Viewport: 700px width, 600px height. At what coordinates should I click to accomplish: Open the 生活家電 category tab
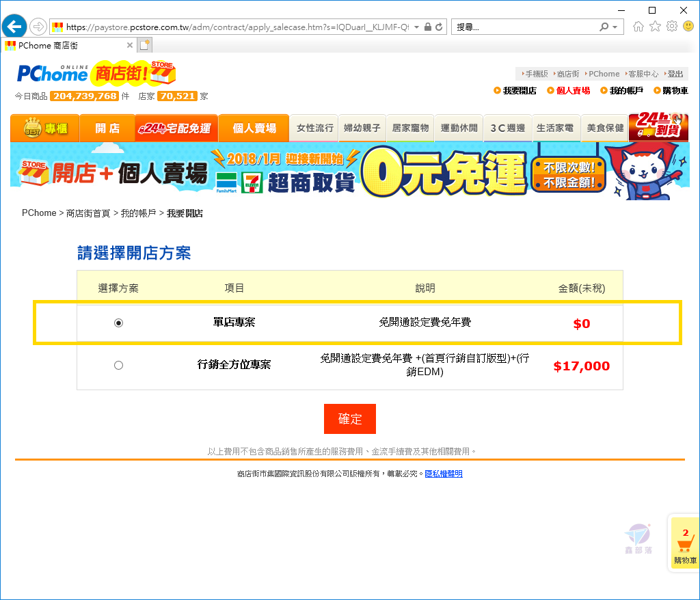point(556,128)
